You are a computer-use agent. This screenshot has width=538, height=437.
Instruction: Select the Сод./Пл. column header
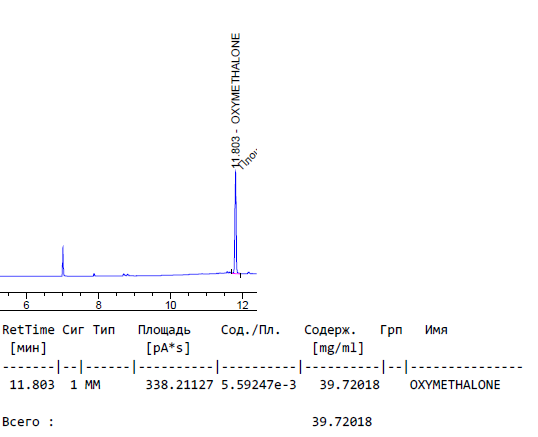250,330
